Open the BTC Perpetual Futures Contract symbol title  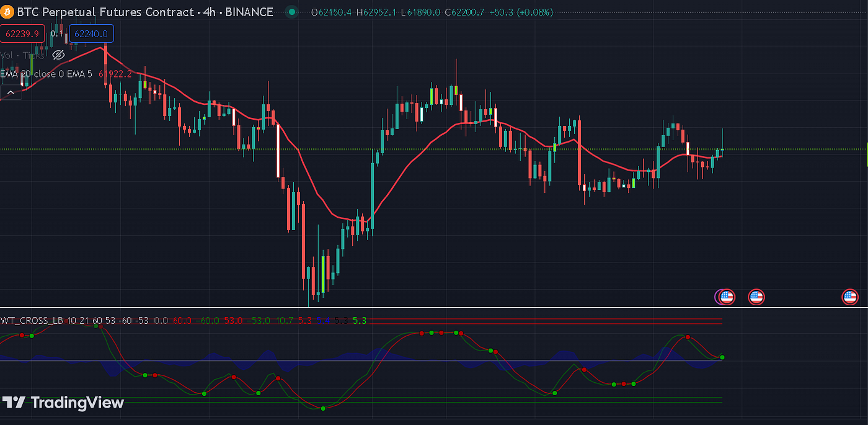(144, 12)
